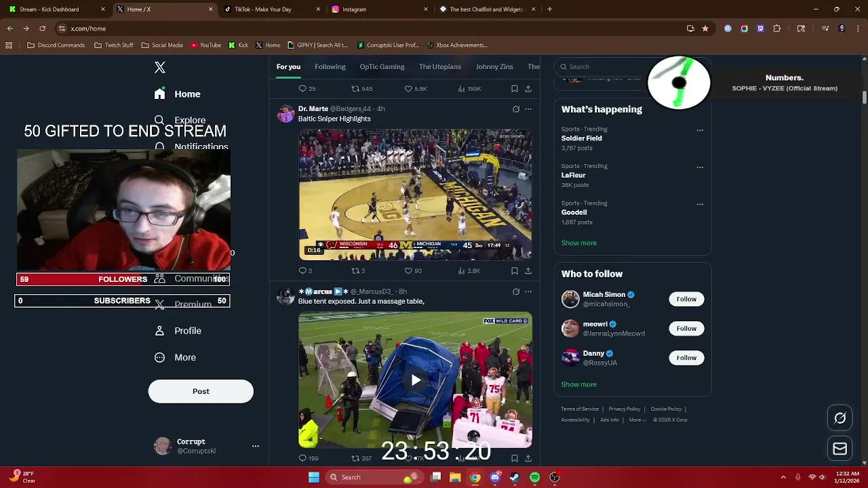Viewport: 868px width, 488px height.
Task: Click the bookmark star in address bar
Action: [705, 28]
